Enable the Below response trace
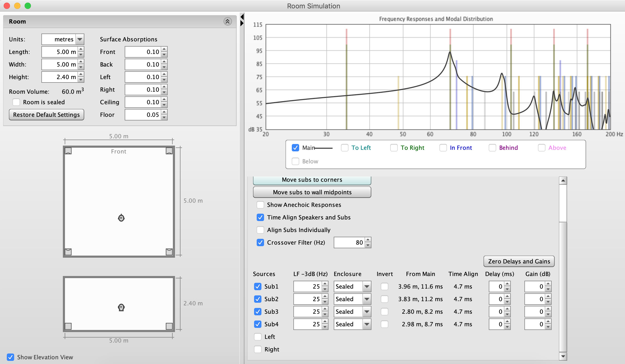The image size is (625, 364). (x=295, y=161)
